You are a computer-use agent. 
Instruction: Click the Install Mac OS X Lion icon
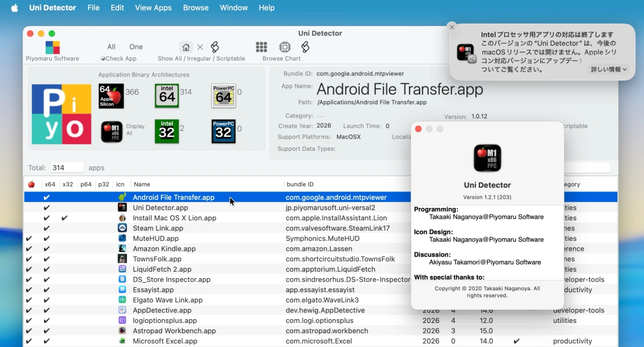coord(122,218)
